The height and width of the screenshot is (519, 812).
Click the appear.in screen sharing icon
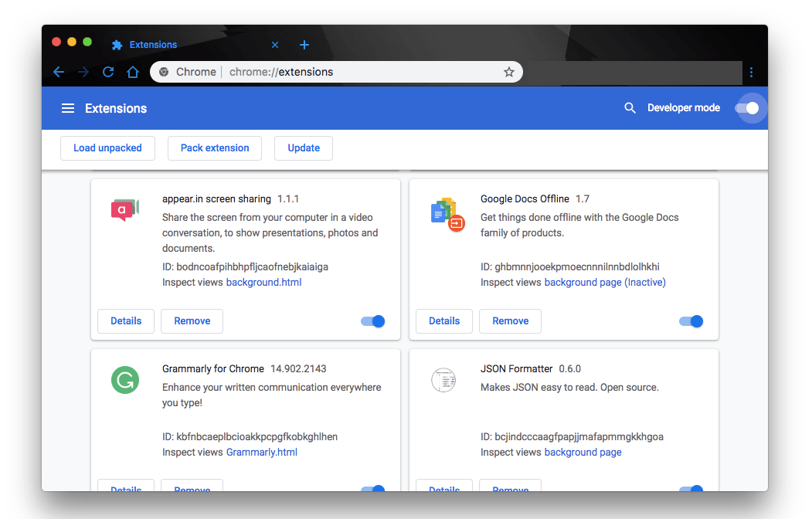tap(125, 209)
